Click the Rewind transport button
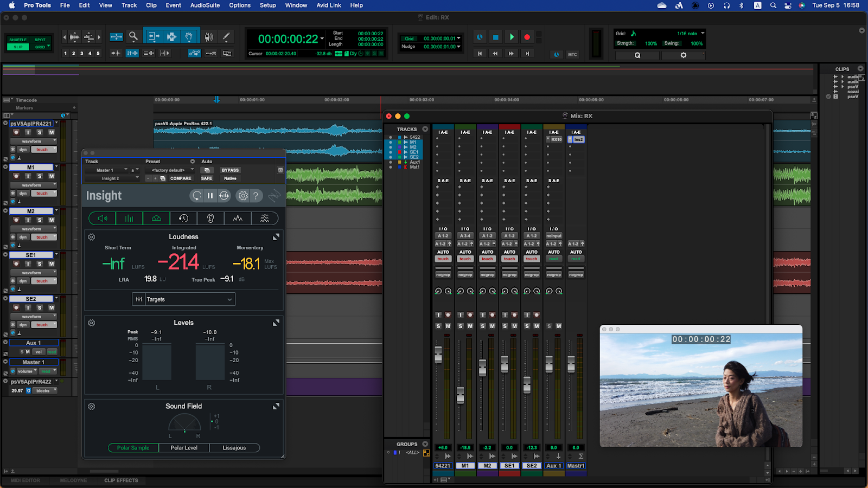Viewport: 868px width, 488px height. click(x=495, y=54)
